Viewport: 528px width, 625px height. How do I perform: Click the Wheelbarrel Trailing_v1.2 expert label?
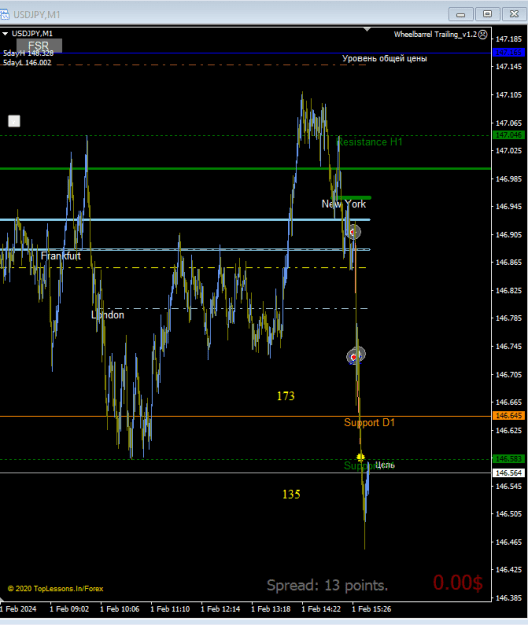pyautogui.click(x=435, y=35)
